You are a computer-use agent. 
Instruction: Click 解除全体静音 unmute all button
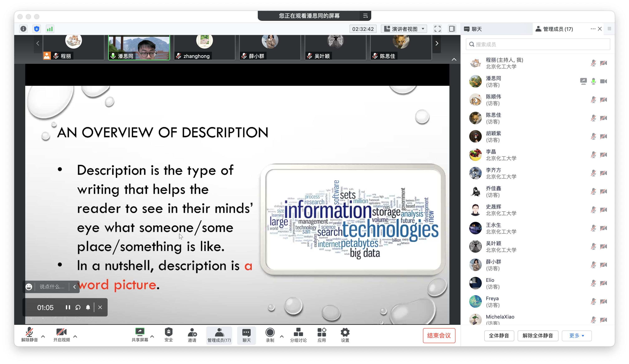pyautogui.click(x=538, y=336)
